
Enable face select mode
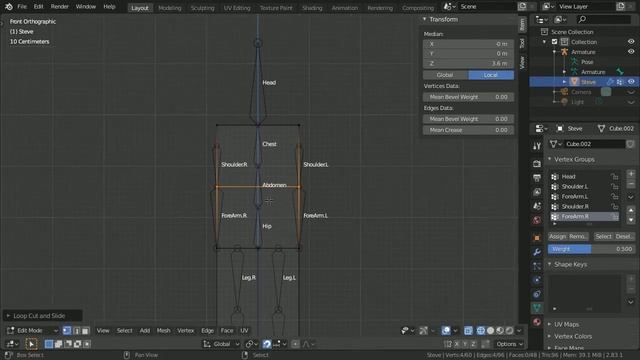coord(85,331)
